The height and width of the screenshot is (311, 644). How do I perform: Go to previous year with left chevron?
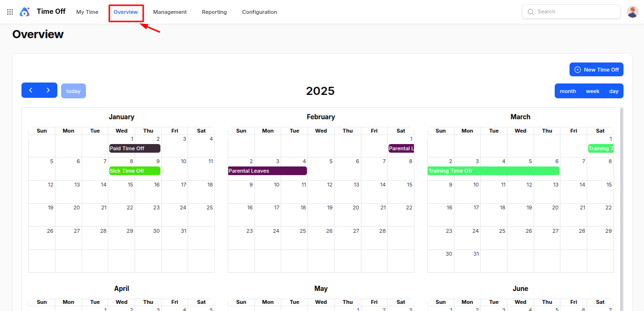pyautogui.click(x=31, y=90)
